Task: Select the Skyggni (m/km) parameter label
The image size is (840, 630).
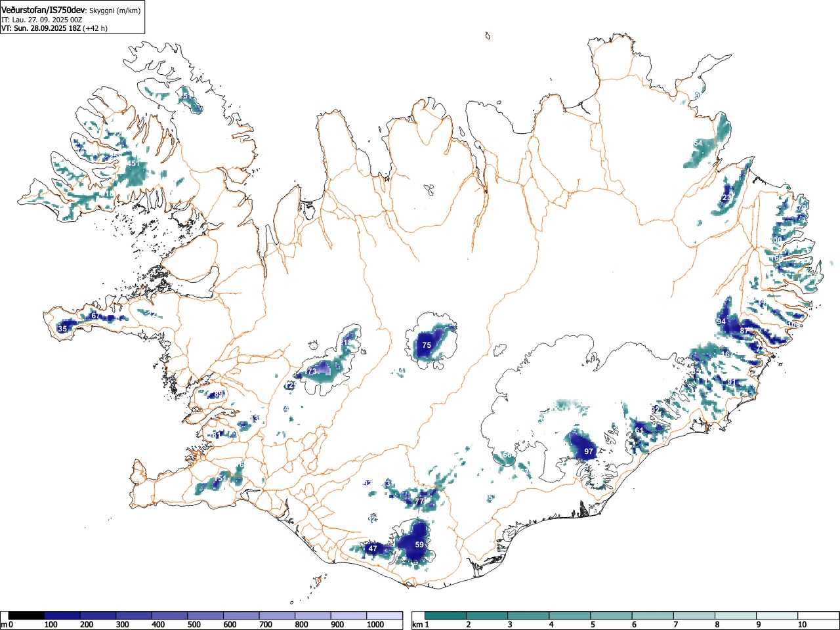Action: pos(115,10)
